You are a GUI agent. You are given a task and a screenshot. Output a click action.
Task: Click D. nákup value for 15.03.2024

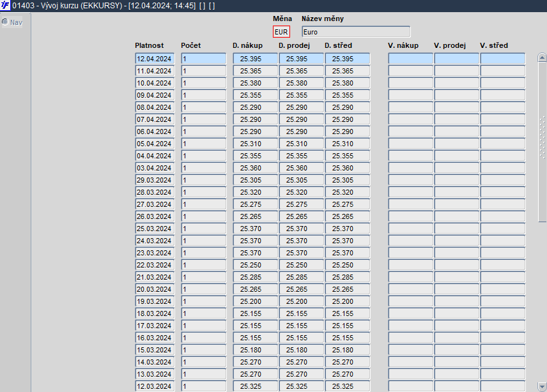tap(256, 350)
